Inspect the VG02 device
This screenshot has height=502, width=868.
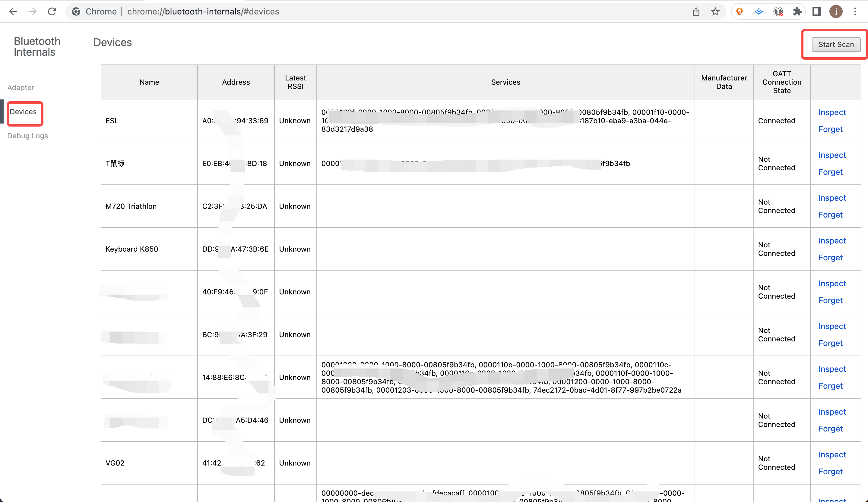[x=832, y=454]
